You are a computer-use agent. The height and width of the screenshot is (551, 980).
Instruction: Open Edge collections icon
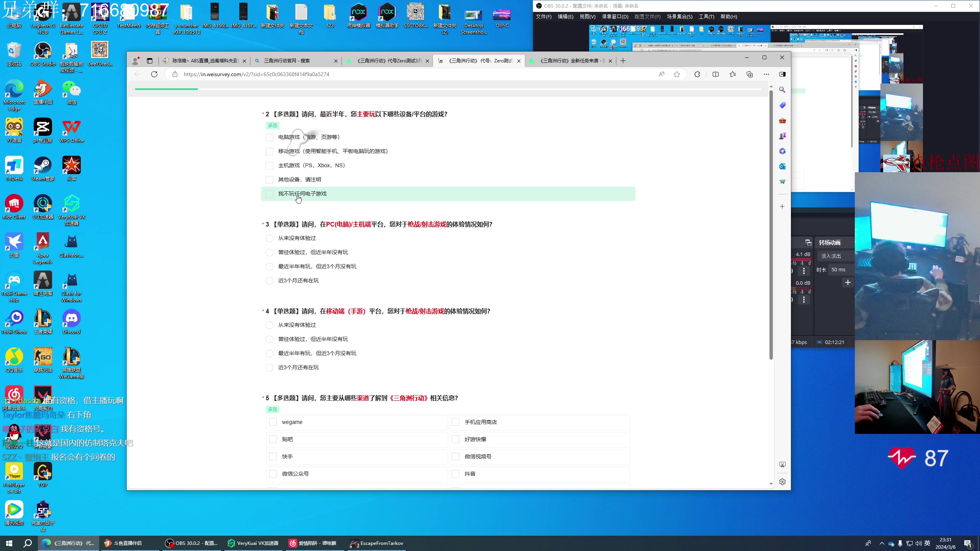coord(750,74)
